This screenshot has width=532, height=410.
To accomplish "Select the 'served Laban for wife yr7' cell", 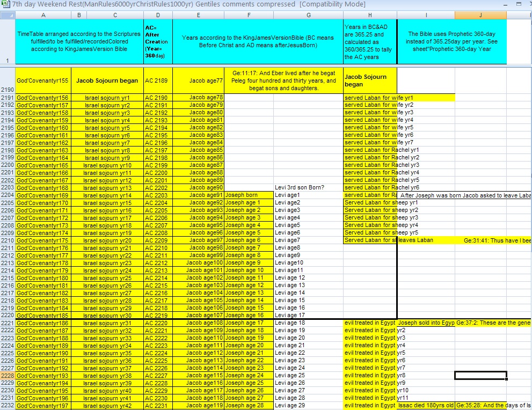I will point(370,142).
